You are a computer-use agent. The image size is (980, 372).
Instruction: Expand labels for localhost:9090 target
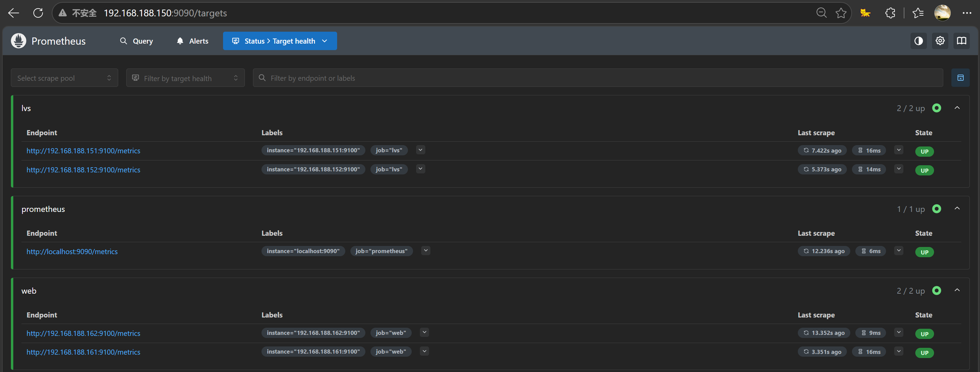[x=426, y=250]
